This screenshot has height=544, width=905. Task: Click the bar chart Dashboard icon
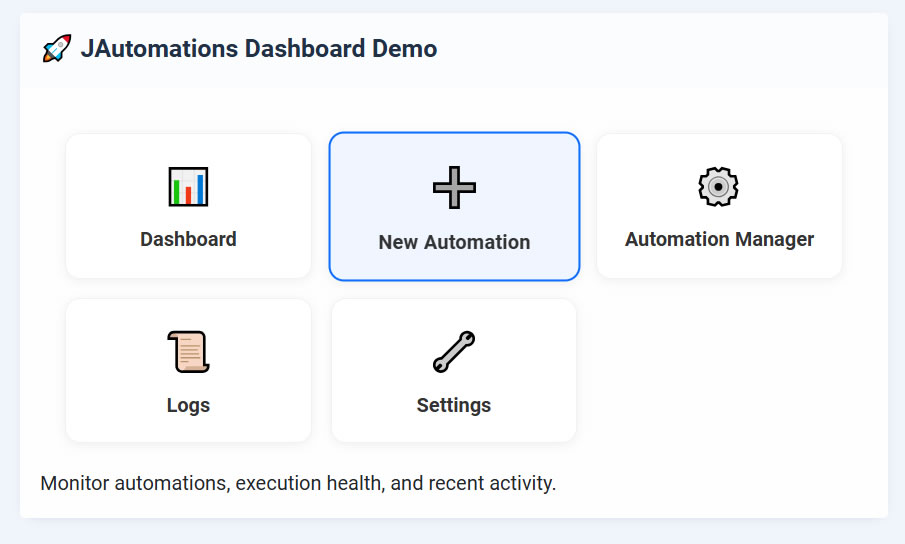point(188,186)
